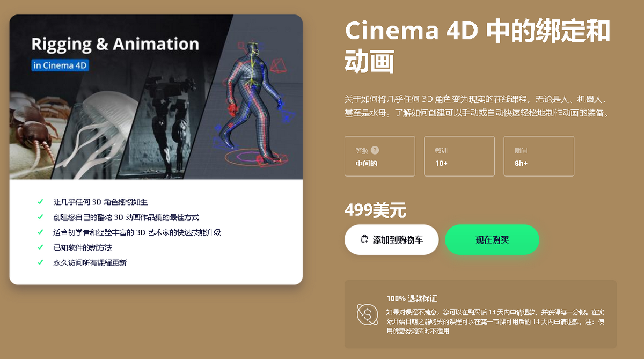
Task: Click the checkmark beside 适合初学者和经验丰富的 3D 艺术家
Action: (40, 232)
